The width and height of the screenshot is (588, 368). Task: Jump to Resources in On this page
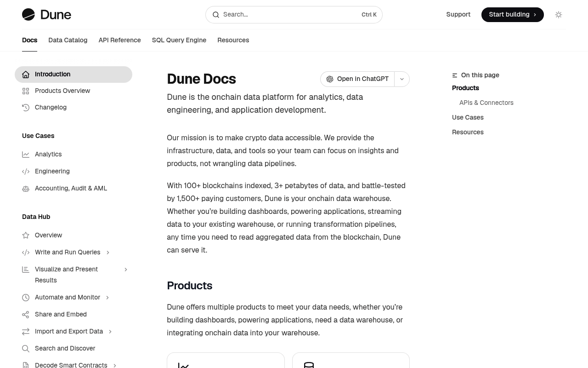pyautogui.click(x=468, y=132)
